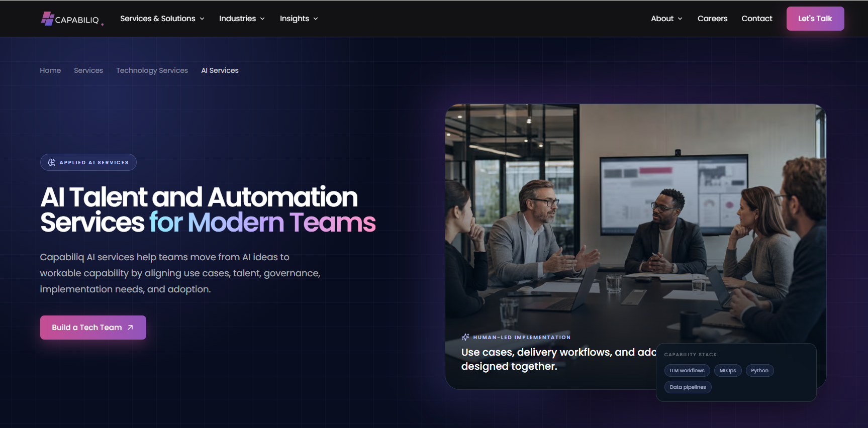Click the sparkle icon beside Human-Led Implementation
868x428 pixels.
465,337
